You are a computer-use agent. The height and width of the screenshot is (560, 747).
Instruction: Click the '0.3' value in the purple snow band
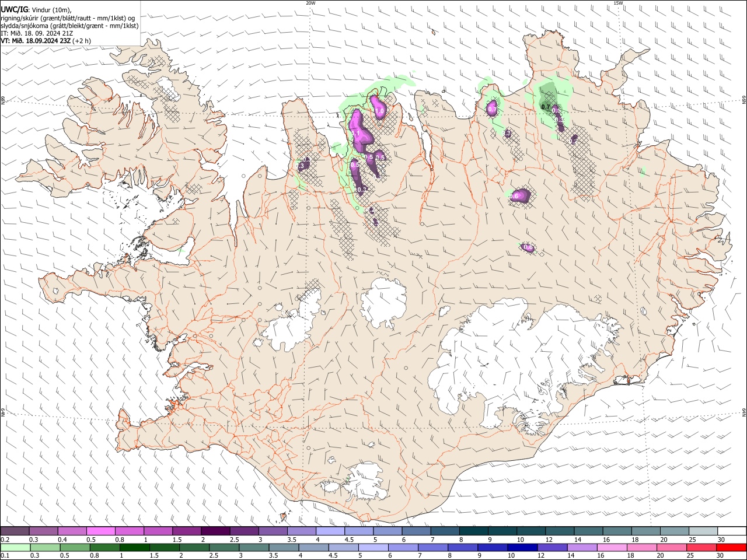[x=361, y=190]
